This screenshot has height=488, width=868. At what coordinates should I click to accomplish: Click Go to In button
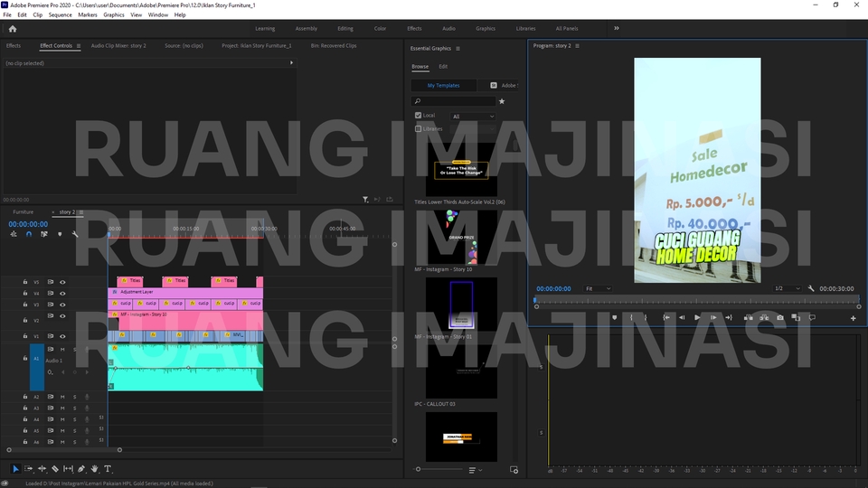point(666,317)
